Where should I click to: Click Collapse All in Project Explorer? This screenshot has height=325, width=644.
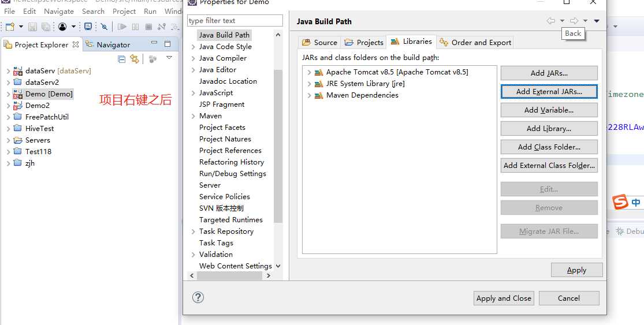click(121, 59)
